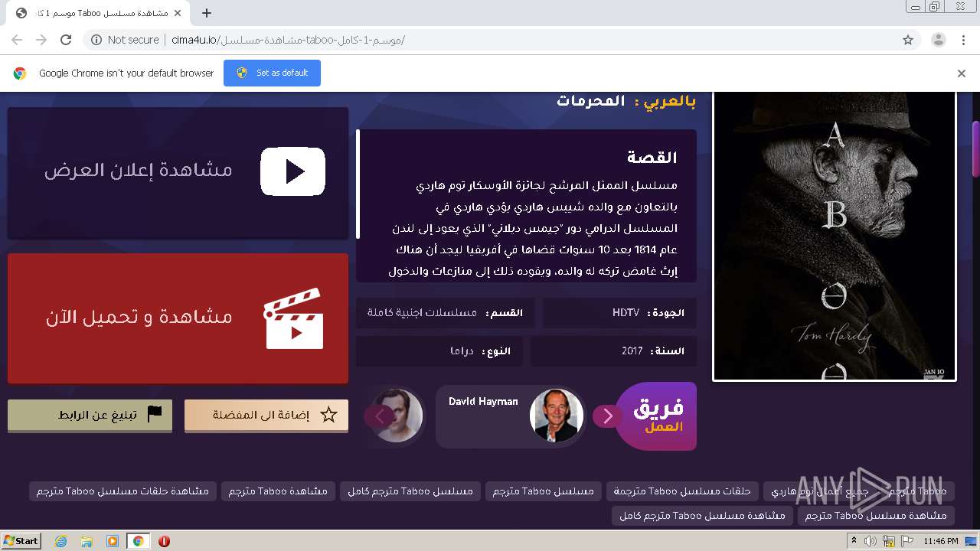
Task: Open the Chrome profile avatar icon
Action: [x=939, y=40]
